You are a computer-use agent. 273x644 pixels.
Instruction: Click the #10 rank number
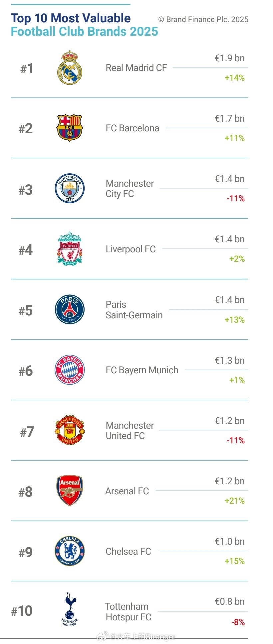[22, 611]
